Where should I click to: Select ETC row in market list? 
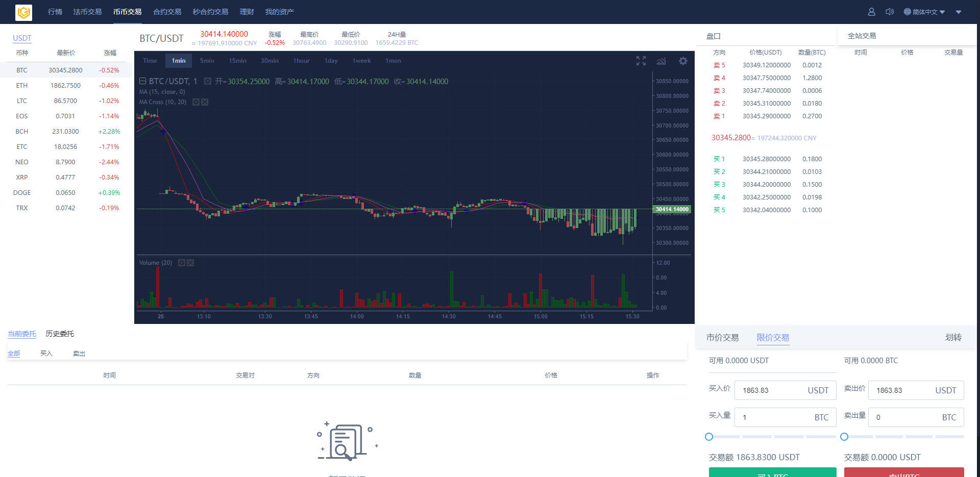tap(66, 146)
